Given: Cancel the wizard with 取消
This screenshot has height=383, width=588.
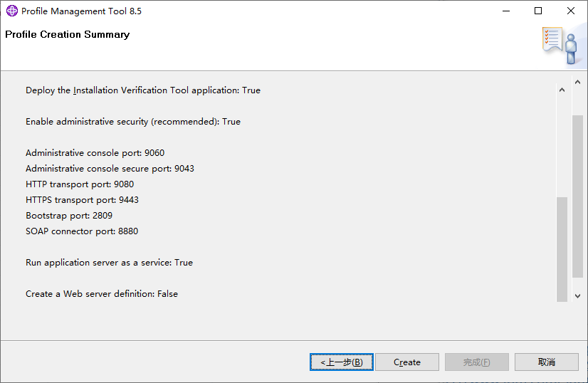Looking at the screenshot, I should (x=546, y=362).
